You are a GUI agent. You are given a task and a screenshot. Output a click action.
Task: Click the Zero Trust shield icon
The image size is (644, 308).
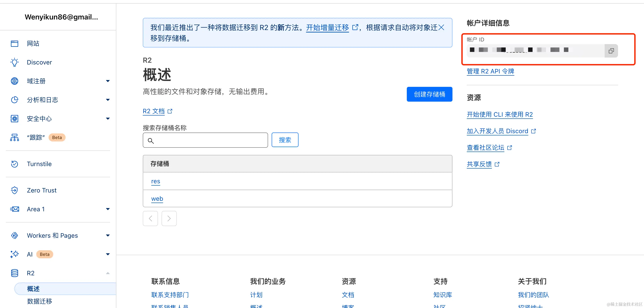click(x=15, y=190)
